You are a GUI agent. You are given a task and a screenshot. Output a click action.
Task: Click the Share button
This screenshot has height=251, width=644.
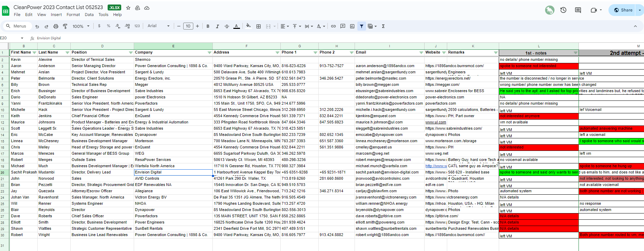(623, 10)
